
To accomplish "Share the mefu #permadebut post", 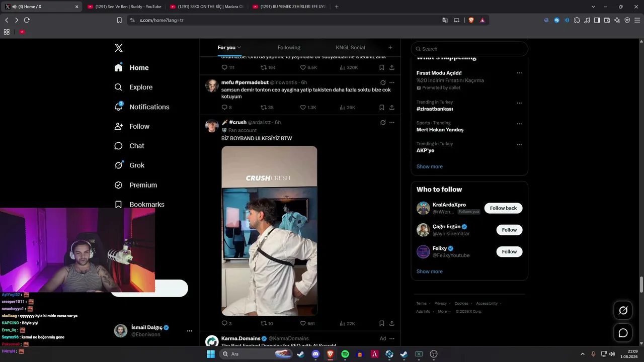I will [392, 108].
